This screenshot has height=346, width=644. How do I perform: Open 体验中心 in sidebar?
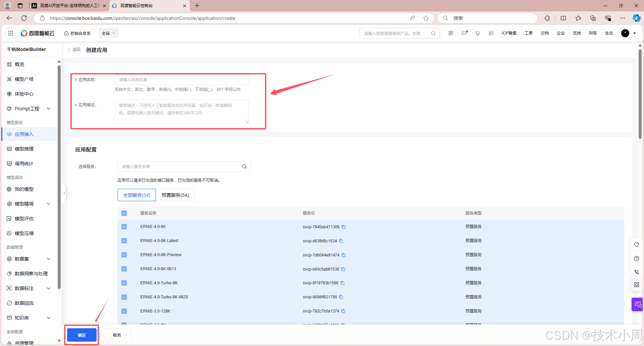(24, 94)
